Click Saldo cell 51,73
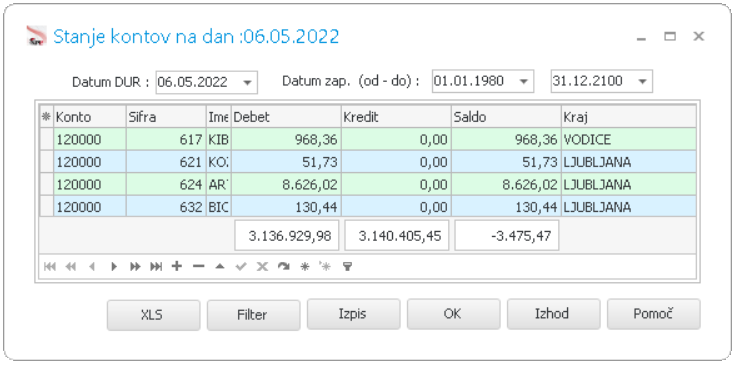Screen dimensions: 733x365 click(506, 162)
